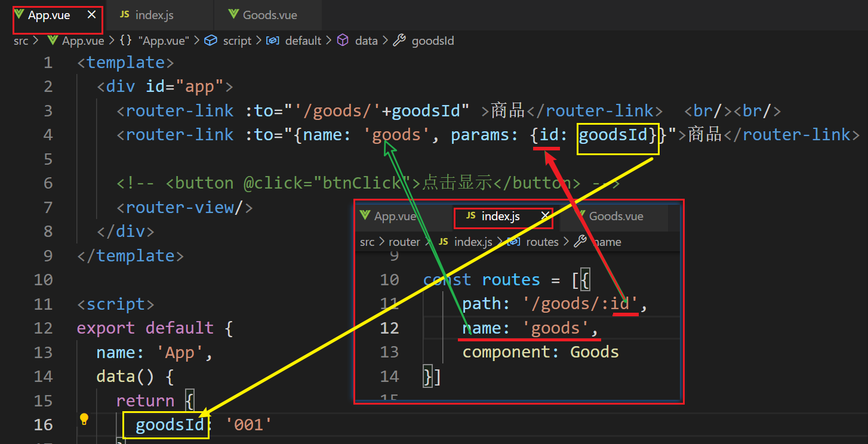868x444 pixels.
Task: Click the JS icon on inset index.js tab
Action: (471, 216)
